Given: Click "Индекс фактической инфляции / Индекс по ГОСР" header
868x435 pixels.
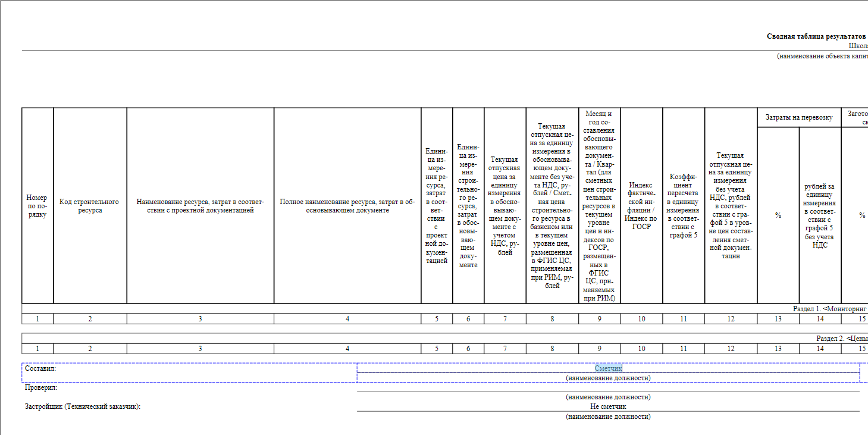Looking at the screenshot, I should coord(641,206).
